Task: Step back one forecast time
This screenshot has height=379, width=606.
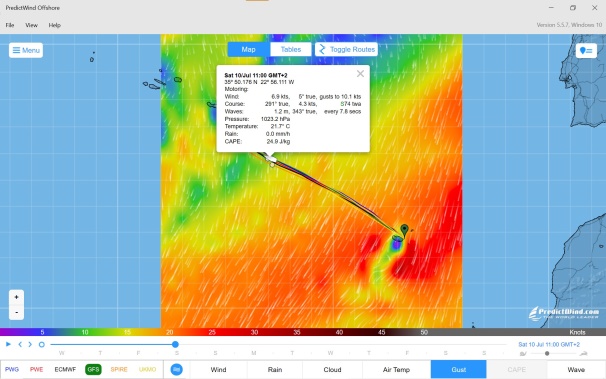Action: 20,344
